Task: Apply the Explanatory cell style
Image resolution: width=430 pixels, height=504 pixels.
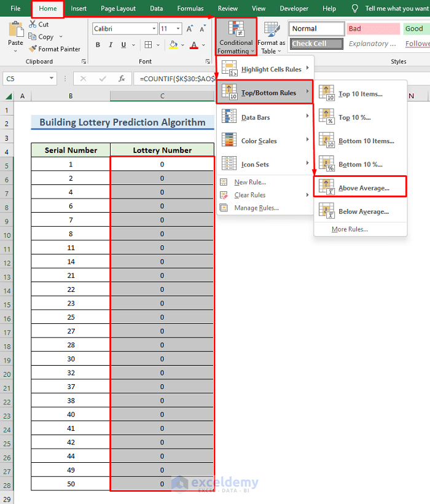Action: pos(373,44)
